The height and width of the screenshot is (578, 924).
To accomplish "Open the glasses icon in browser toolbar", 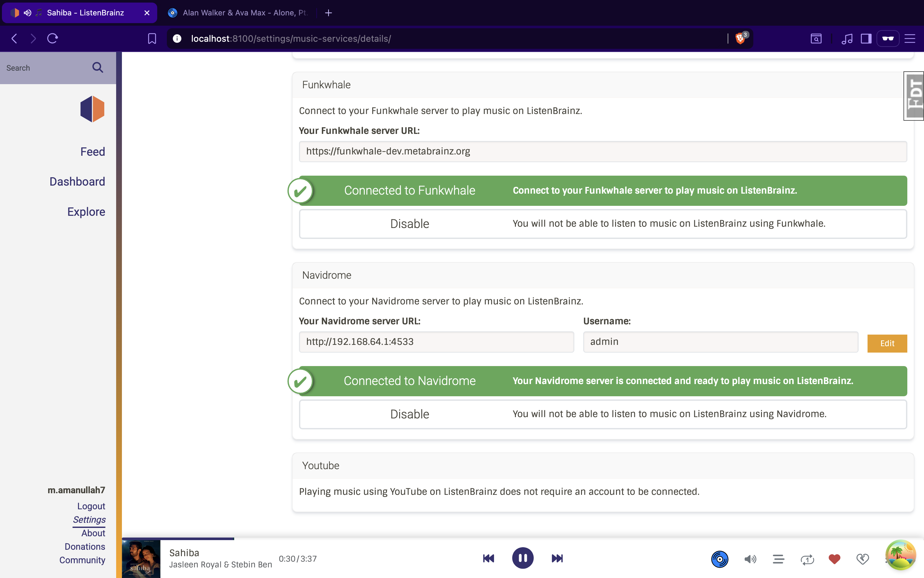I will [x=888, y=39].
